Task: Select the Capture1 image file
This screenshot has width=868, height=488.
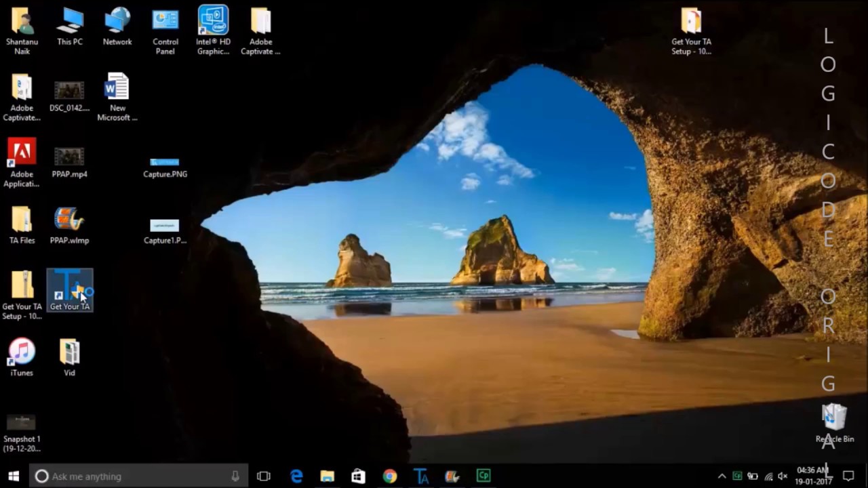Action: pyautogui.click(x=165, y=231)
